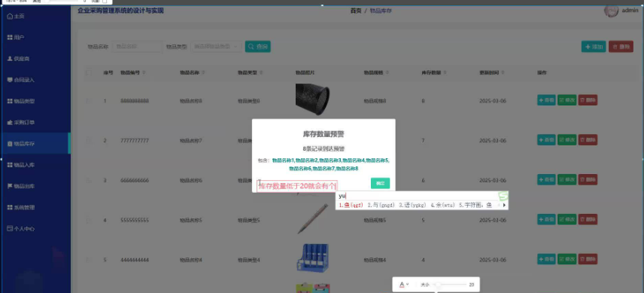Open pen holder thumbnail in row 1

pyautogui.click(x=312, y=99)
